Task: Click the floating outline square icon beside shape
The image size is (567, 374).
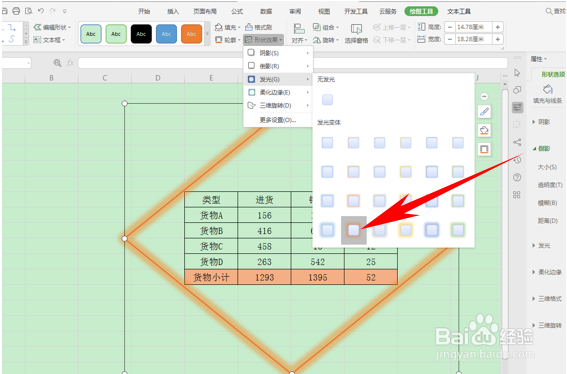Action: [x=485, y=149]
